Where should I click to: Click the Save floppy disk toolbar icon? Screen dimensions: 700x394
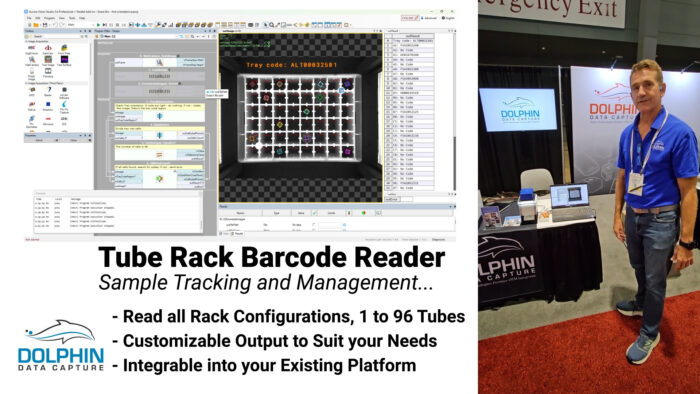(x=45, y=25)
